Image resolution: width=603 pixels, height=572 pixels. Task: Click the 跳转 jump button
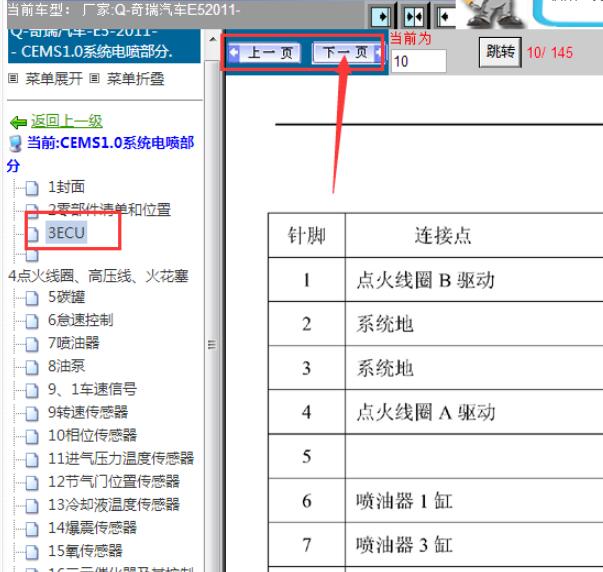point(500,52)
